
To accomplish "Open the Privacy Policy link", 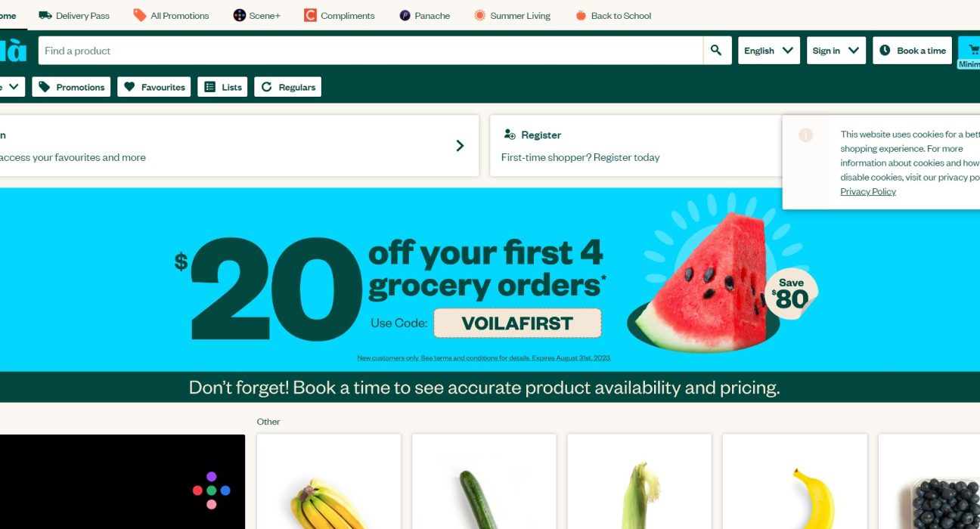I will [868, 192].
